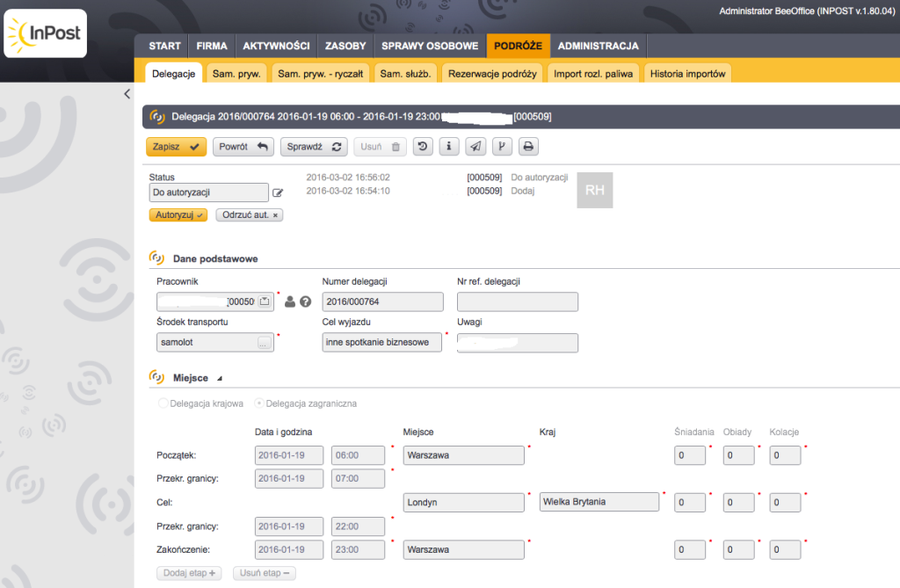Click the history clock icon in toolbar

coord(424,147)
